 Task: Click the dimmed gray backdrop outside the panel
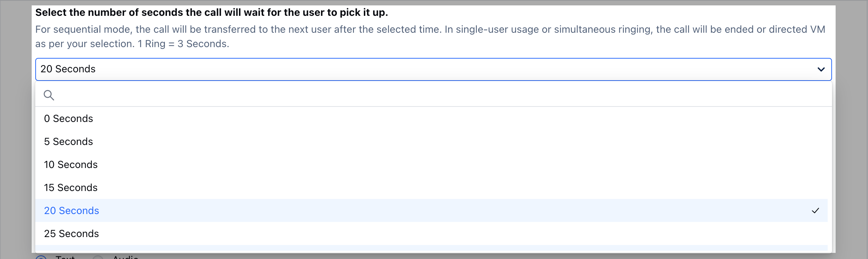tap(16, 129)
